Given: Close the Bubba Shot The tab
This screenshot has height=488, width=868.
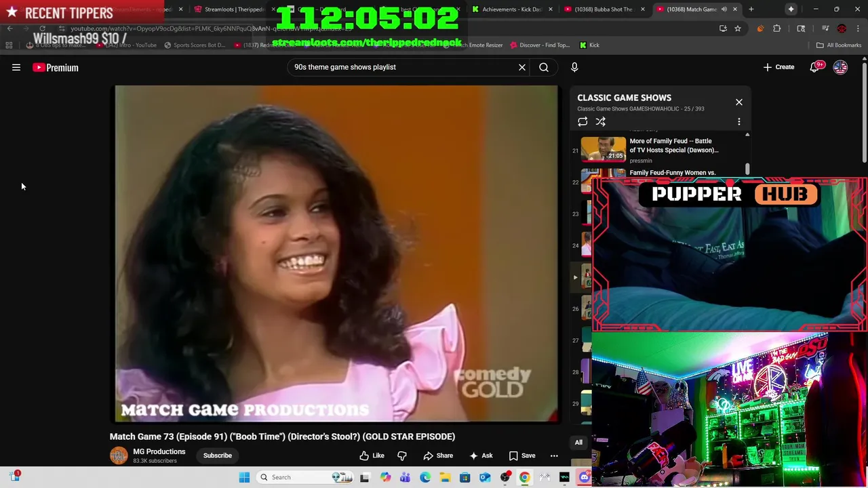Looking at the screenshot, I should pos(642,9).
